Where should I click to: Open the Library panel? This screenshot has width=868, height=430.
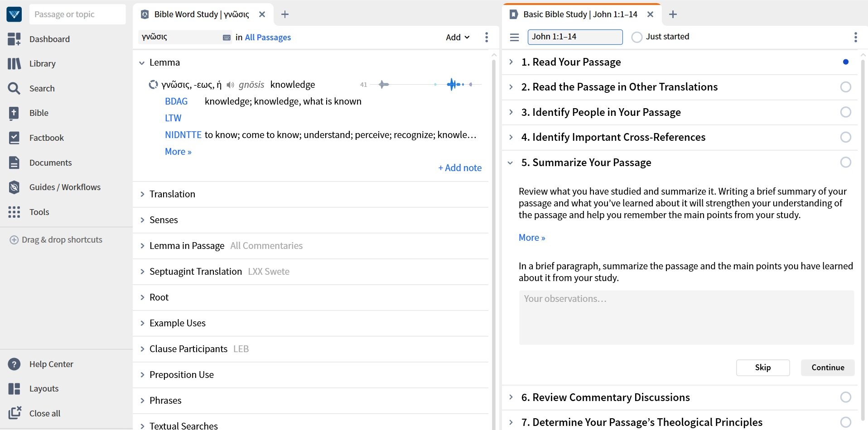pyautogui.click(x=42, y=63)
